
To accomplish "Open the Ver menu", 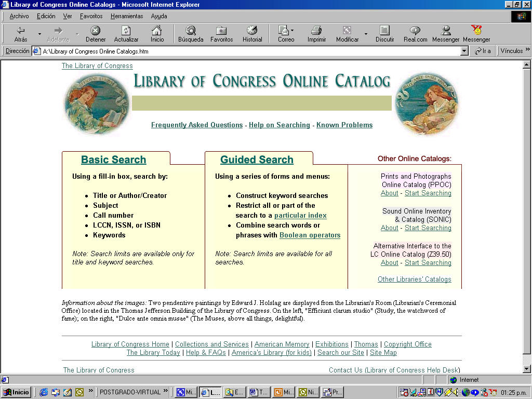I will click(68, 16).
